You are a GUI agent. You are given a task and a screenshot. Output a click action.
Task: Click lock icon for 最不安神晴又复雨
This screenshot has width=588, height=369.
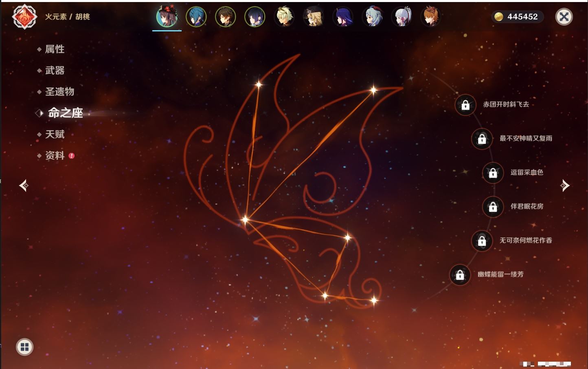tap(482, 139)
